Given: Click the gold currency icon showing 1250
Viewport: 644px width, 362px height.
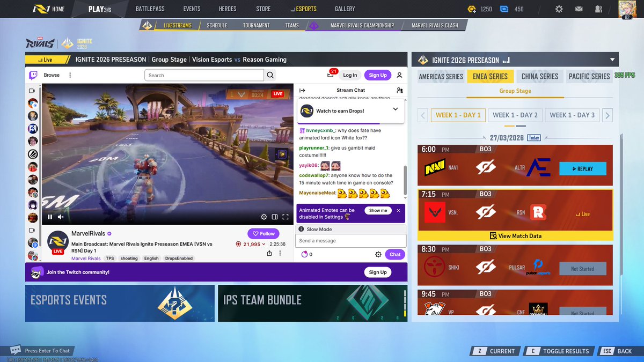Looking at the screenshot, I should coord(471,9).
